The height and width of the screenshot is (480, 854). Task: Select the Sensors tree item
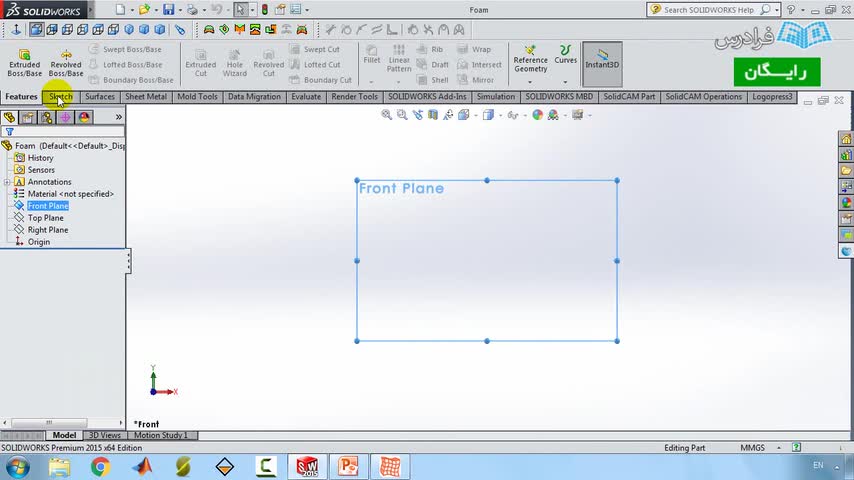point(41,170)
